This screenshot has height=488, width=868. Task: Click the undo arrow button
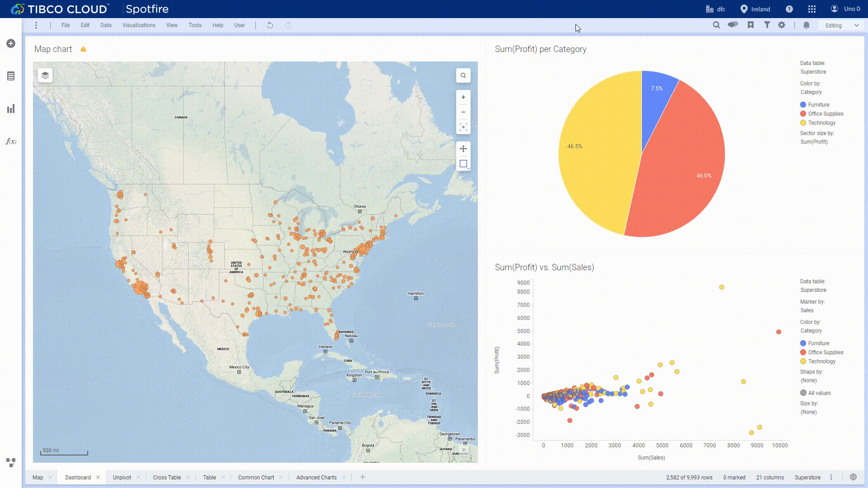tap(269, 25)
